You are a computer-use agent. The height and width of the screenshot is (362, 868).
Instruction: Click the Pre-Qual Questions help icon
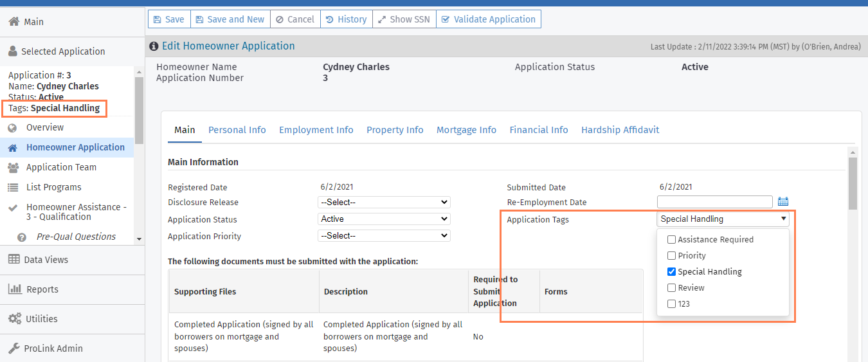click(22, 237)
